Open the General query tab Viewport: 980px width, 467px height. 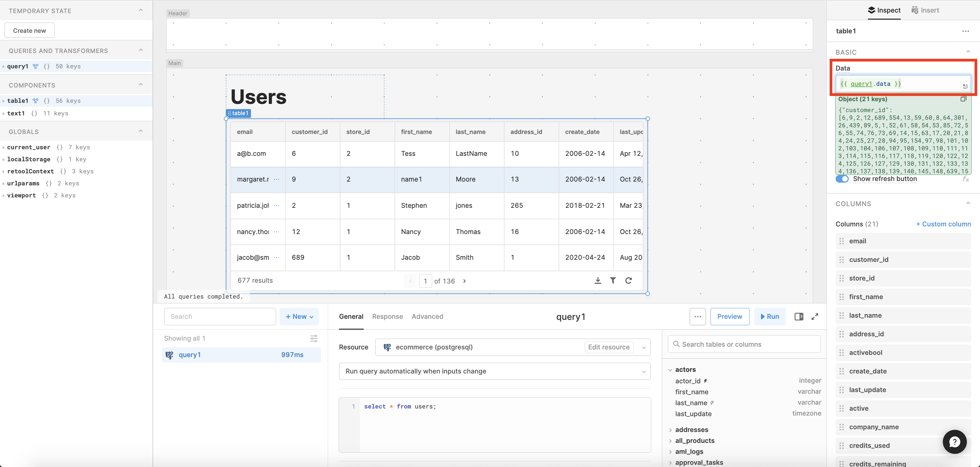[351, 316]
